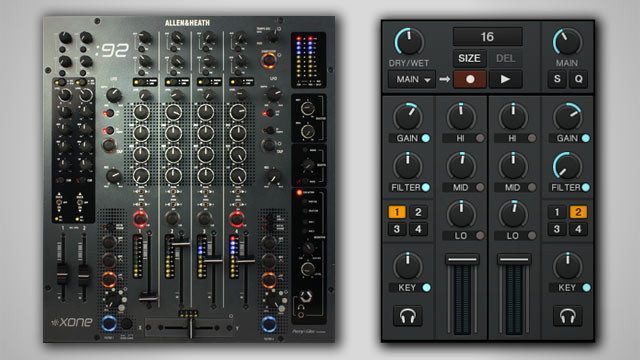Toggle left deck FILTER on indicator
Image resolution: width=640 pixels, height=360 pixels.
pyautogui.click(x=426, y=187)
